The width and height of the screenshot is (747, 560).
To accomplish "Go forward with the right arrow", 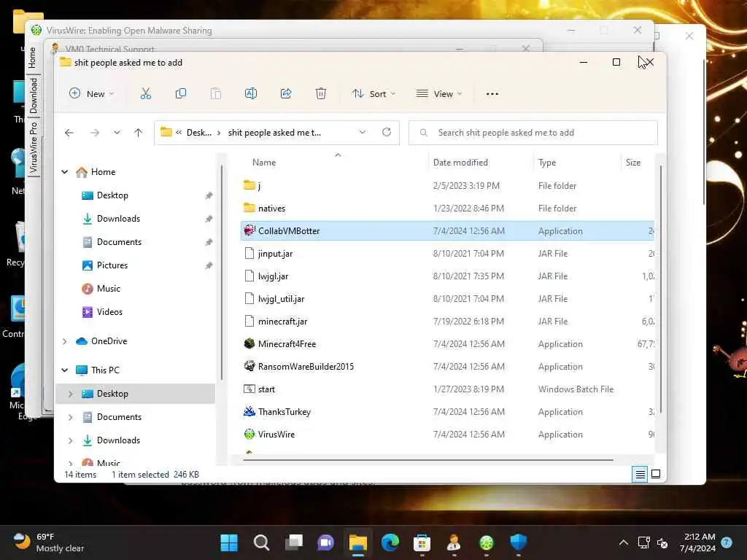I will tap(95, 133).
